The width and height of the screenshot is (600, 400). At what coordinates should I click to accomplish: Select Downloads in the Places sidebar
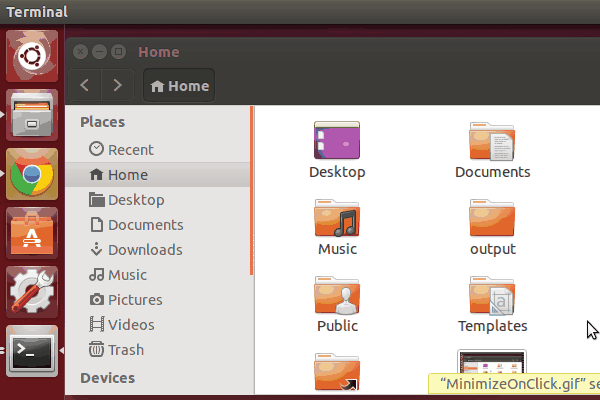[x=158, y=250]
